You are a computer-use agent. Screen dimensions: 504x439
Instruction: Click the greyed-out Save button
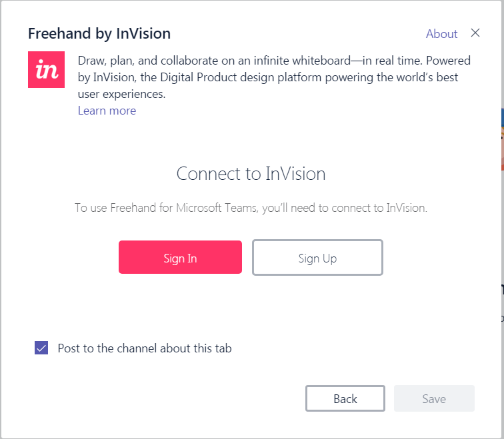tap(434, 398)
